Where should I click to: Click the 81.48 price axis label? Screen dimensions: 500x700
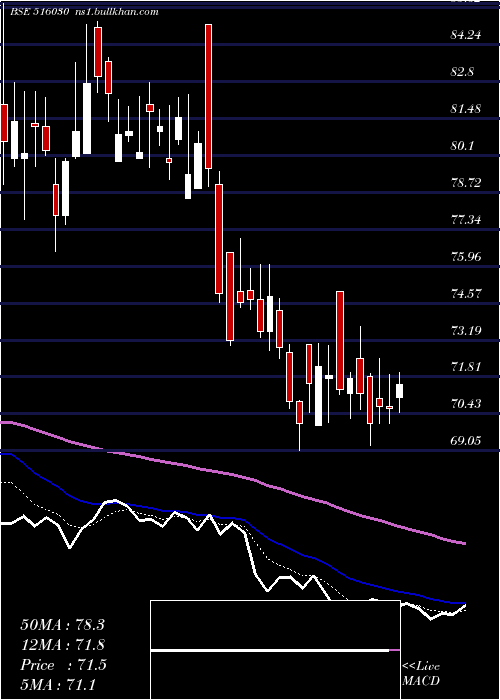pos(466,108)
